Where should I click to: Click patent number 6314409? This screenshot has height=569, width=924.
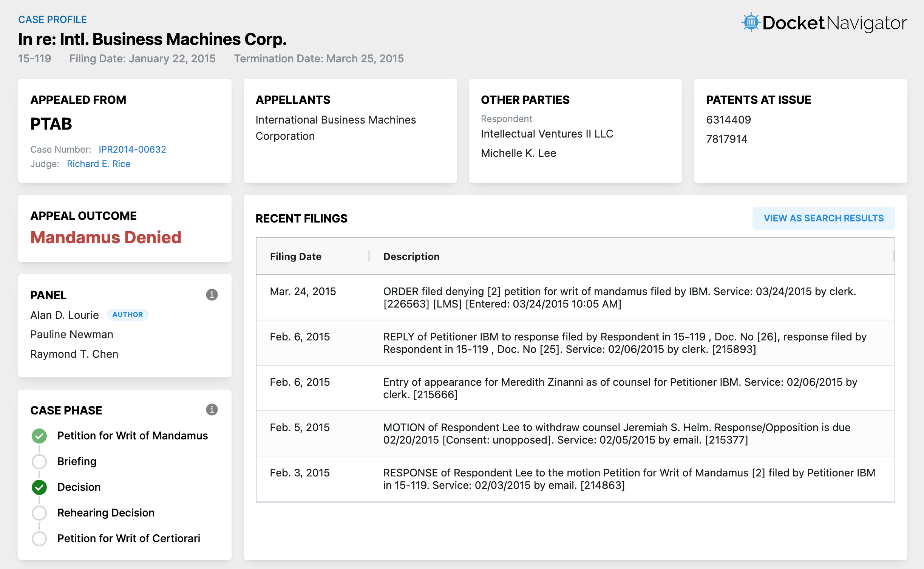[x=729, y=120]
